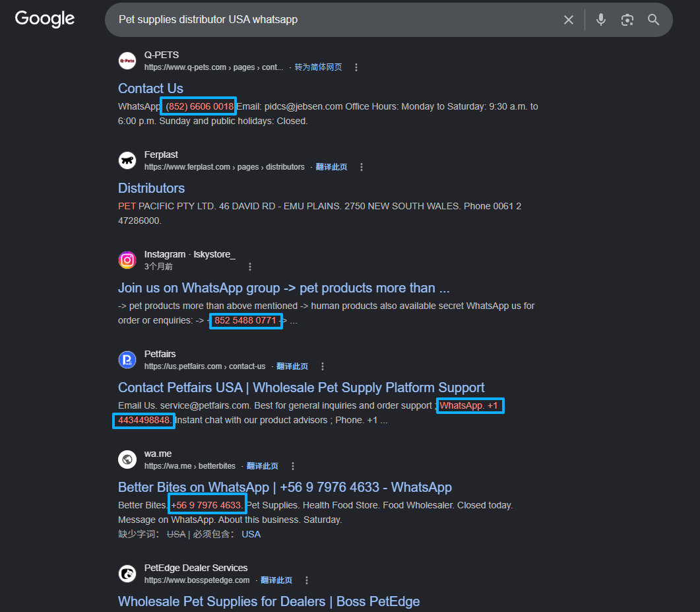Click 翻译此页 link for wa.me

(262, 466)
